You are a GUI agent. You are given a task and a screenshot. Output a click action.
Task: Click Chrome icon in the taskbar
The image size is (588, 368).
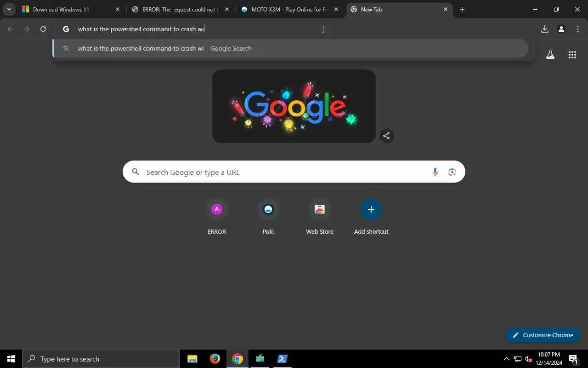click(x=237, y=359)
